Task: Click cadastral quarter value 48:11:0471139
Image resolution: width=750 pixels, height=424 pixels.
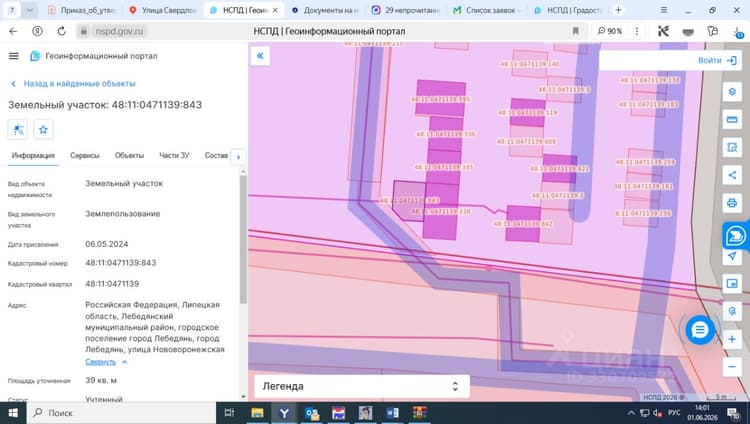Action: [x=112, y=284]
